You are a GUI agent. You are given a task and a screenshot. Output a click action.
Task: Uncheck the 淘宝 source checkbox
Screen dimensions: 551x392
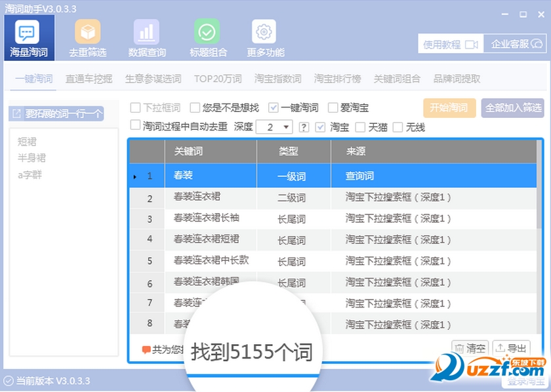click(x=320, y=127)
